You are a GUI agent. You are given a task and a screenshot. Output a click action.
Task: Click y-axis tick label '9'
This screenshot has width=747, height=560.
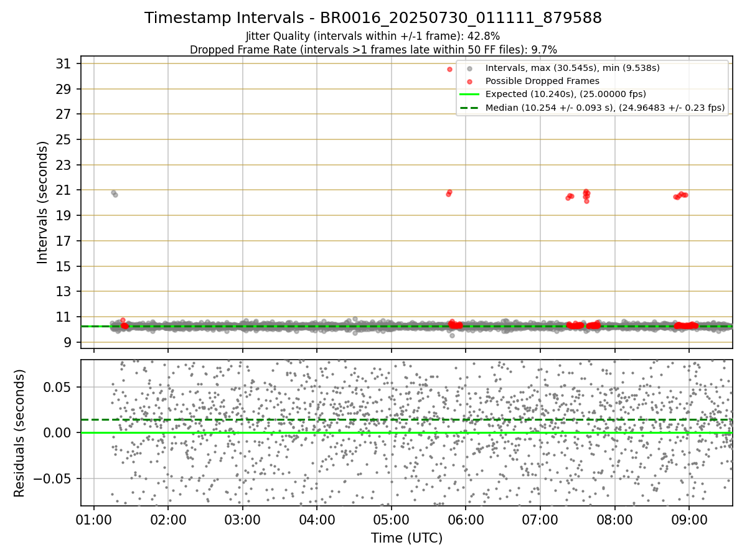(68, 342)
